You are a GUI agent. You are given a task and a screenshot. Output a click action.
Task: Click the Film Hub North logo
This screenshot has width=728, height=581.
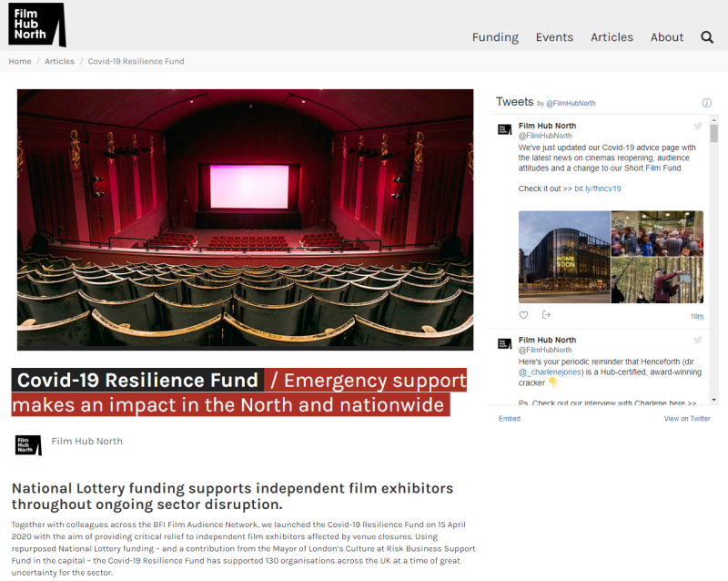point(36,25)
